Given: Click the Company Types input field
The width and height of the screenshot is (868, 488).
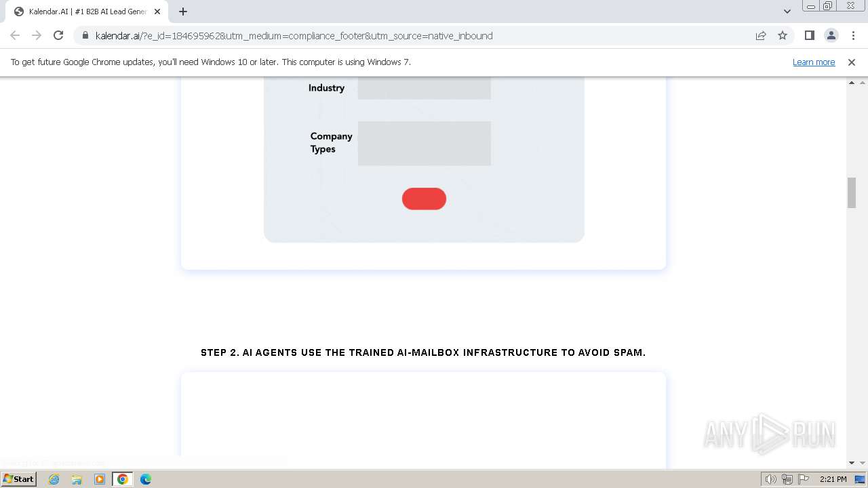Looking at the screenshot, I should pyautogui.click(x=425, y=143).
